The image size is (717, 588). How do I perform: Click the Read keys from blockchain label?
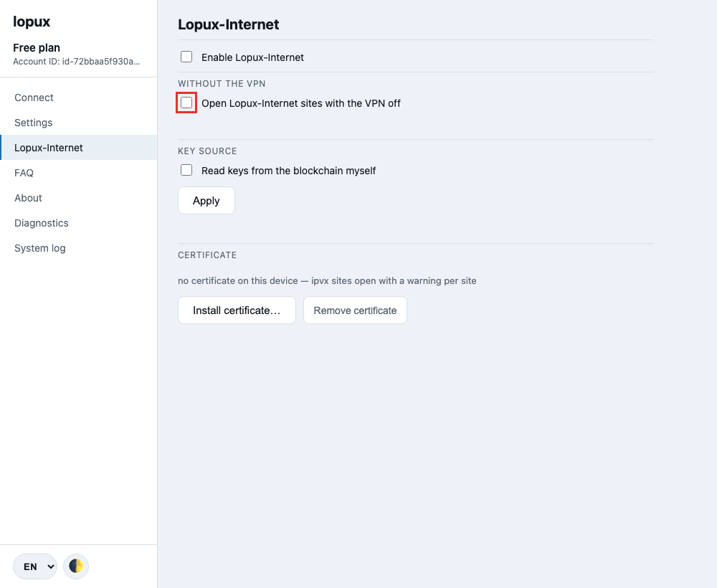tap(288, 171)
